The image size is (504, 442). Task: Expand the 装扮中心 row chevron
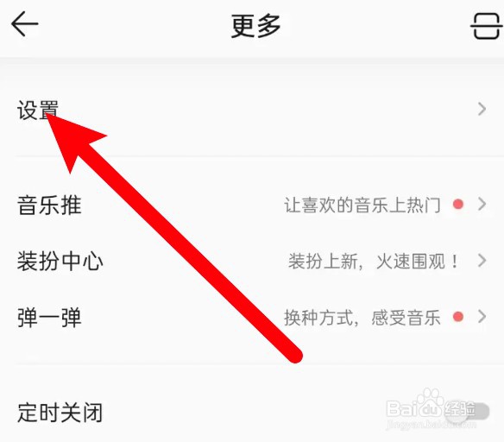tap(482, 261)
